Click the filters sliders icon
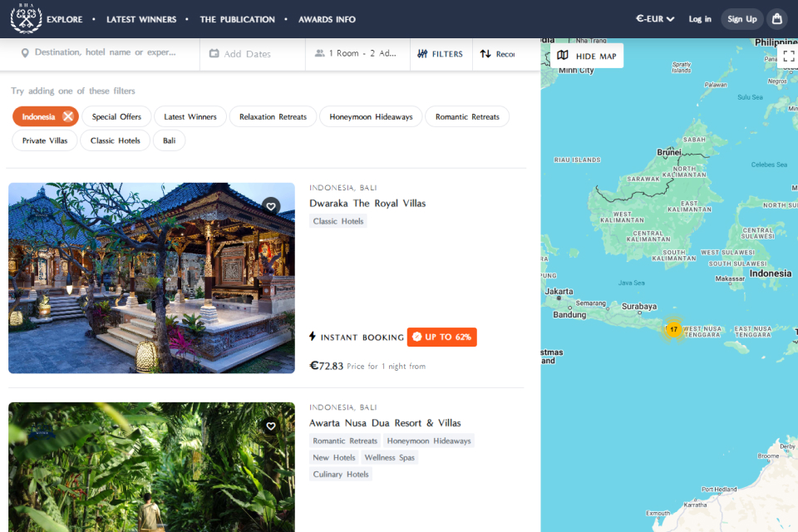This screenshot has height=532, width=798. (x=422, y=53)
